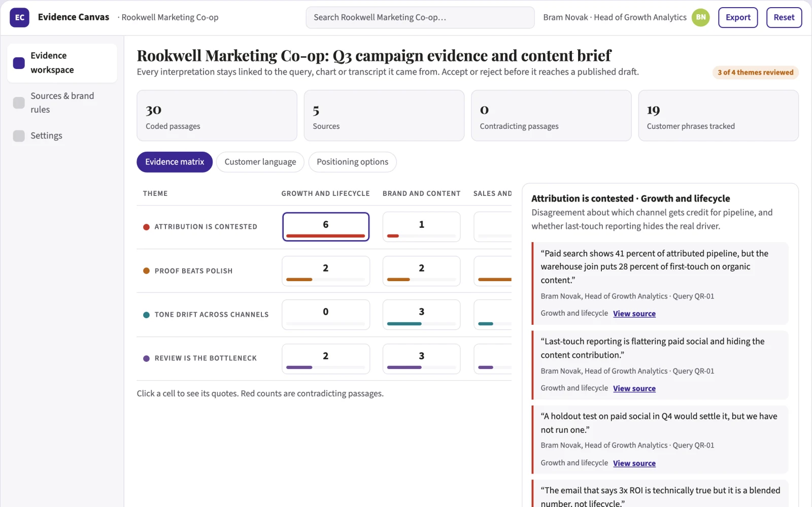Click the EC Evidence Canvas logo icon
This screenshot has width=812, height=507.
point(19,17)
